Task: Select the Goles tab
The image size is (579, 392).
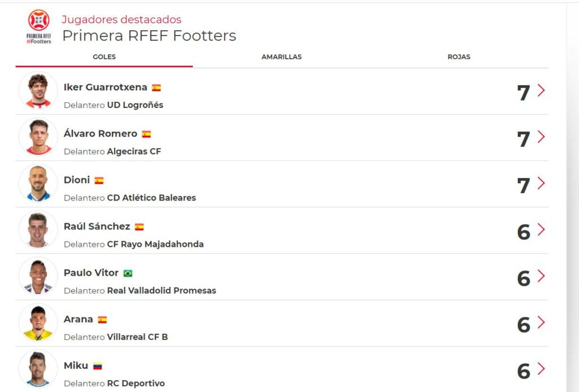Action: coord(104,57)
